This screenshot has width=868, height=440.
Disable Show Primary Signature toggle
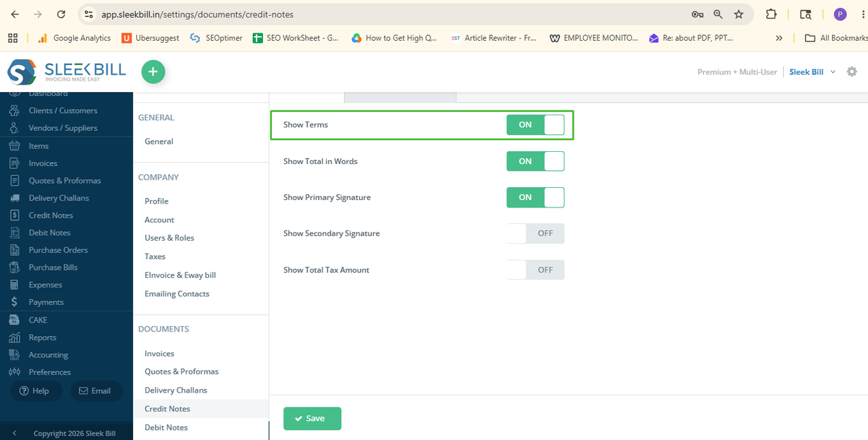click(535, 197)
